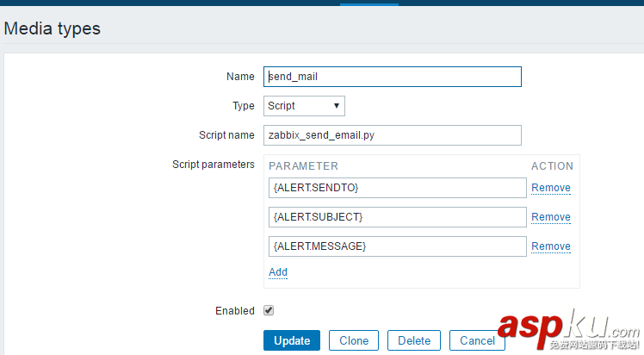Click the Media types page heading

coord(53,28)
